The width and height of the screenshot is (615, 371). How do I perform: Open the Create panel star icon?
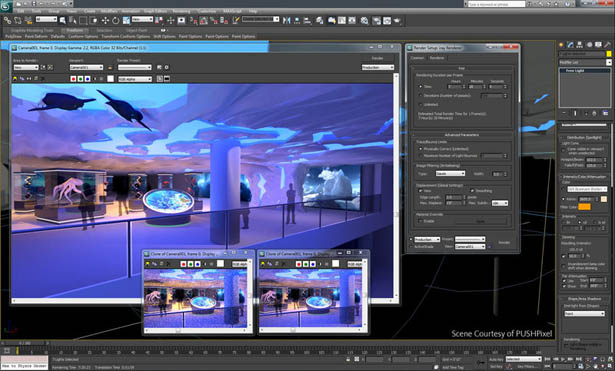pos(561,45)
